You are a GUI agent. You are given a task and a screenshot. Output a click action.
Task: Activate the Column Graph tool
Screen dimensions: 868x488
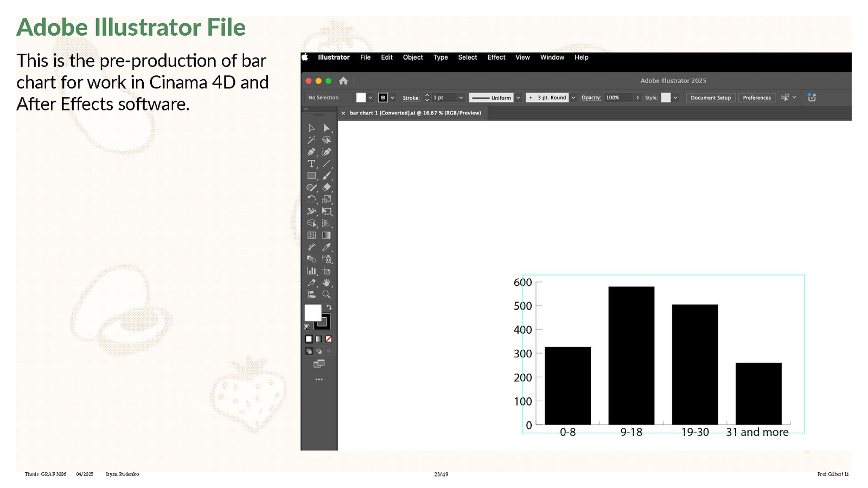[x=311, y=271]
